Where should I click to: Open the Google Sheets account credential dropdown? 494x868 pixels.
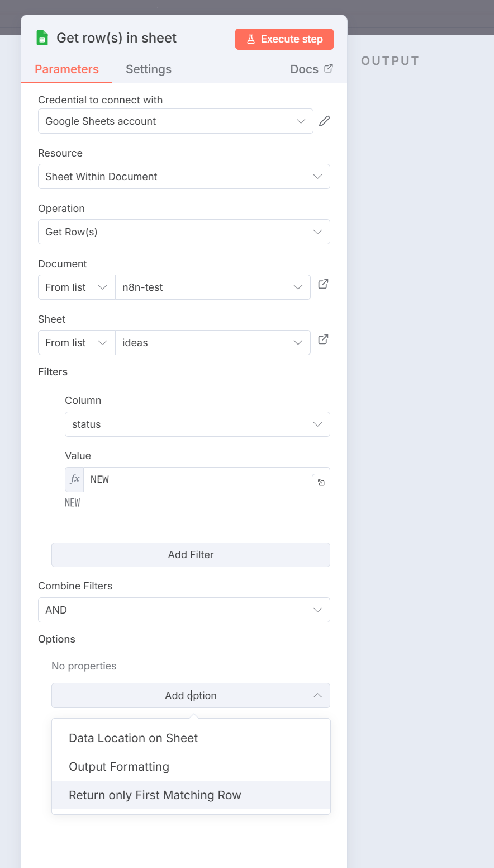point(175,121)
